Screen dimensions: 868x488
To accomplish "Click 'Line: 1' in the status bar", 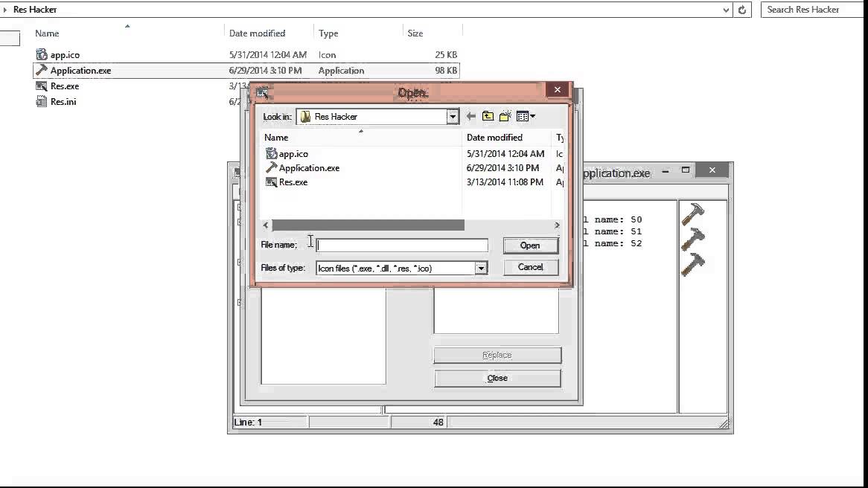I will tap(248, 422).
